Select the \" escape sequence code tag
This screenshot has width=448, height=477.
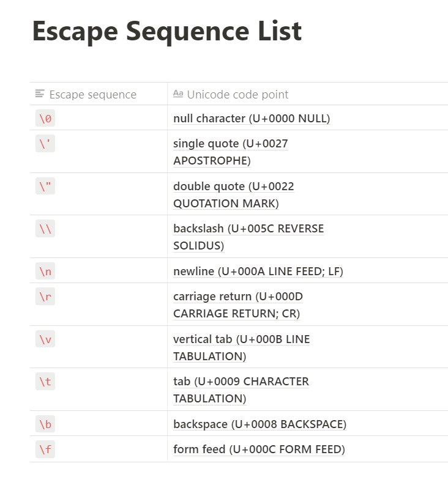[45, 186]
